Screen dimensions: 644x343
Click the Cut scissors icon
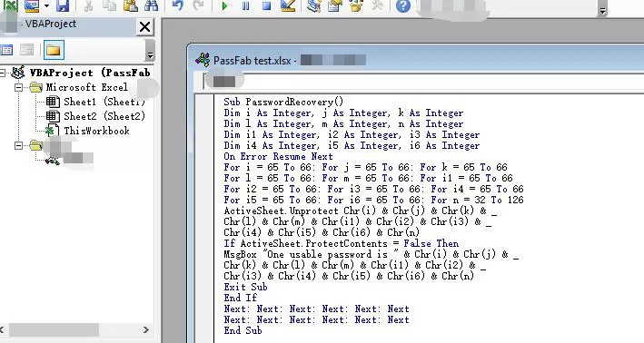(88, 5)
